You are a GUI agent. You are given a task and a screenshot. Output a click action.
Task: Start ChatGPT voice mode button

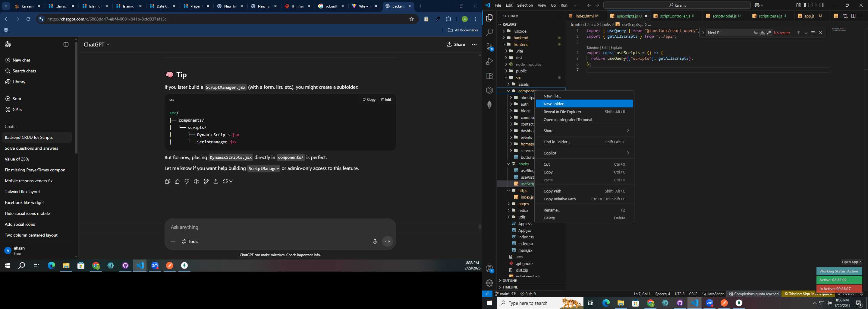388,241
